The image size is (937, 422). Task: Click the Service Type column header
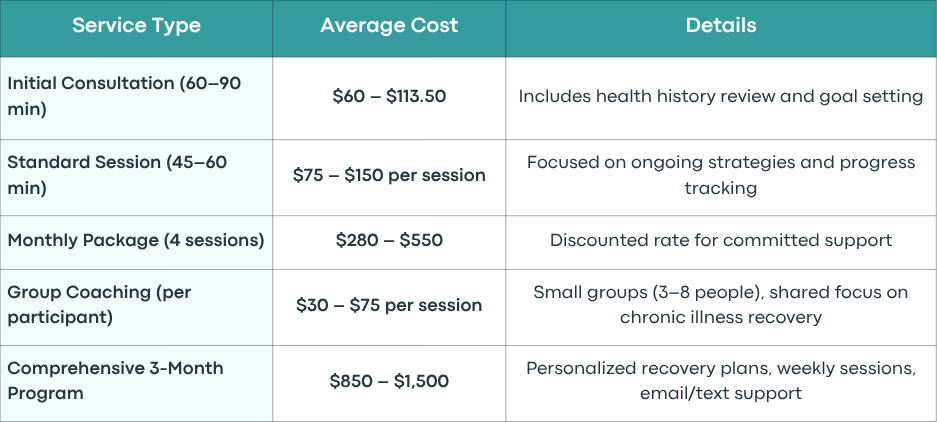(x=136, y=26)
